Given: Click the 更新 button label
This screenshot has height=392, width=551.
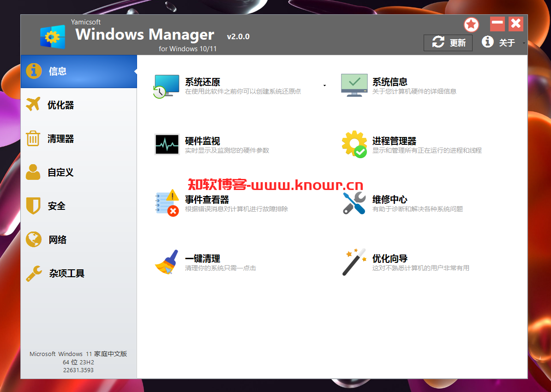Looking at the screenshot, I should 457,43.
